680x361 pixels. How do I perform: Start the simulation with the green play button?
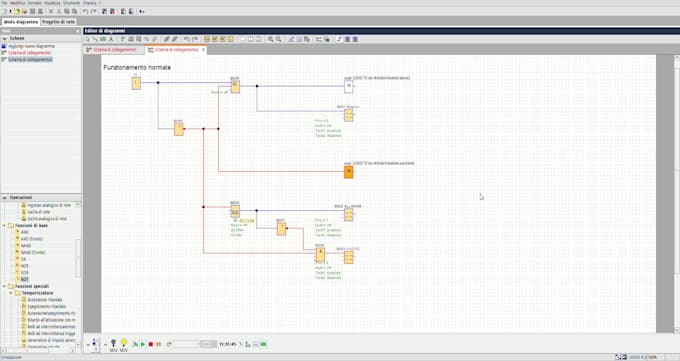[143, 344]
